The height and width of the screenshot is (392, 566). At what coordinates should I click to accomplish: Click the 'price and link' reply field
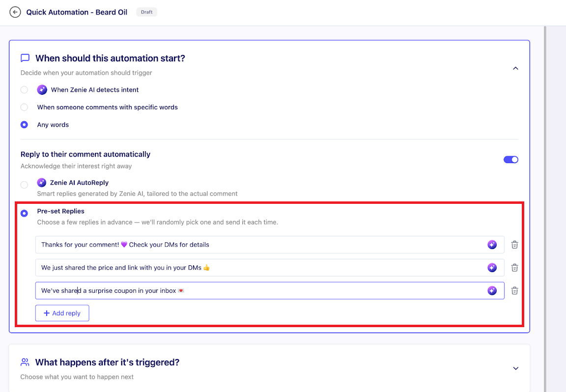click(x=246, y=268)
